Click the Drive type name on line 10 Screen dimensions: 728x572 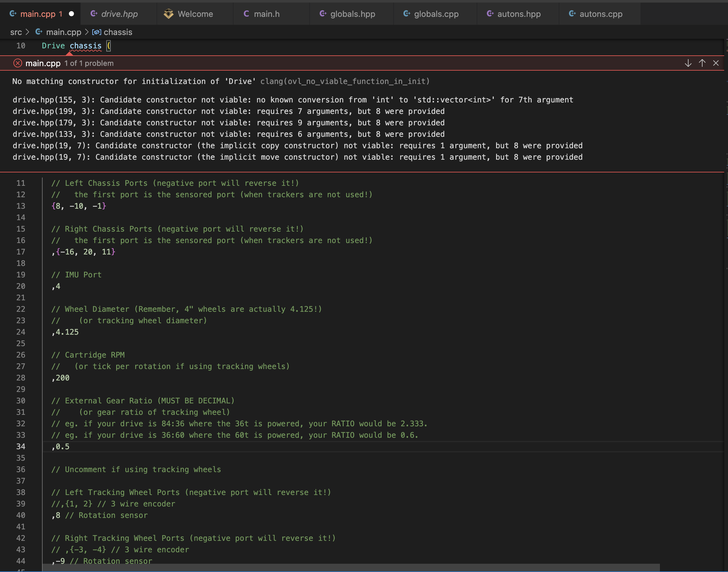point(53,46)
